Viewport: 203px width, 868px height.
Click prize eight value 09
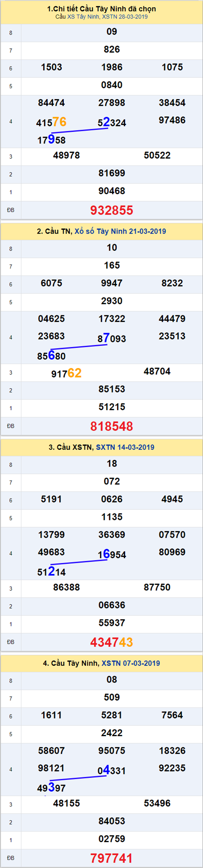112,32
